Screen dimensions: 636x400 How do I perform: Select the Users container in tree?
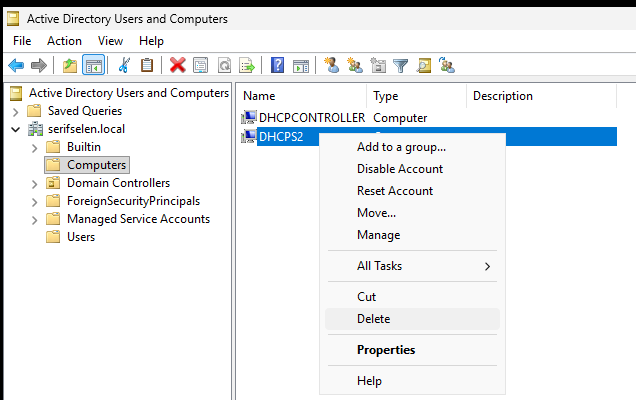pos(81,237)
